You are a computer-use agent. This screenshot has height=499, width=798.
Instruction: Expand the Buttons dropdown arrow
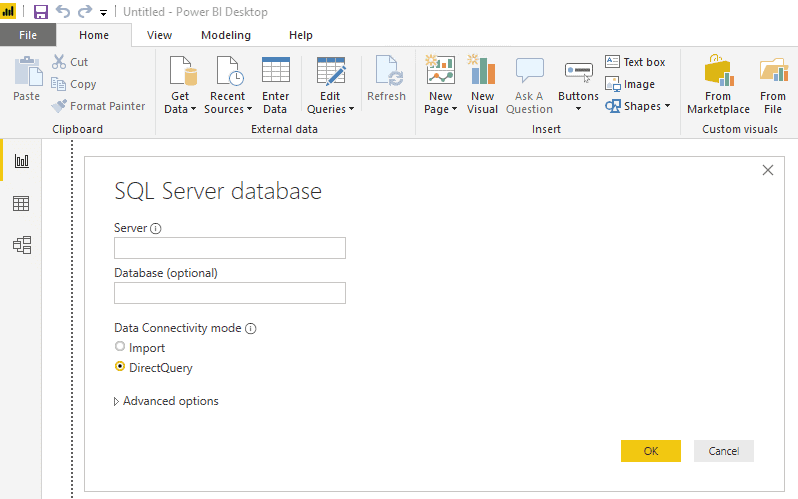coord(578,109)
